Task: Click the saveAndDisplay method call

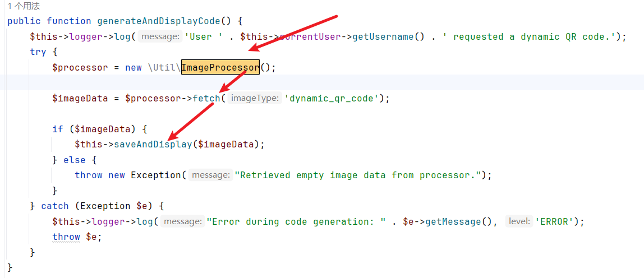Action: tap(153, 144)
